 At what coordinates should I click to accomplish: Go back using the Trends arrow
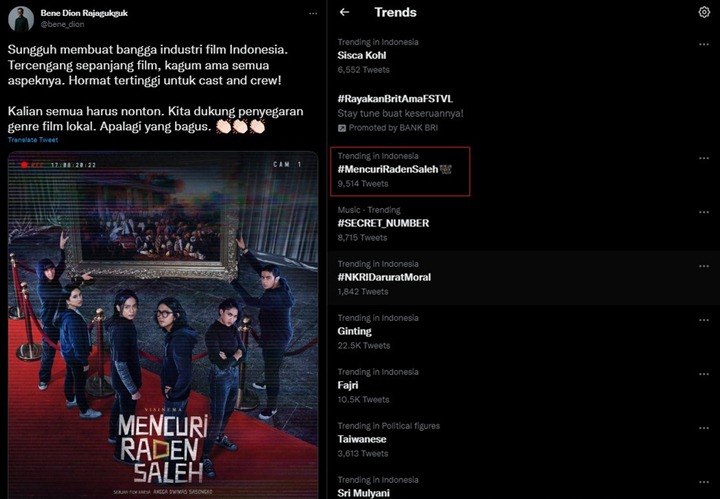tap(344, 12)
